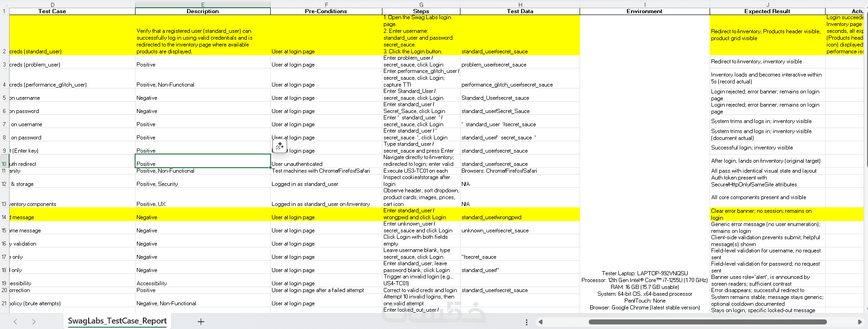Select the "Positive, Security" description cell
868x329 pixels.
click(203, 181)
